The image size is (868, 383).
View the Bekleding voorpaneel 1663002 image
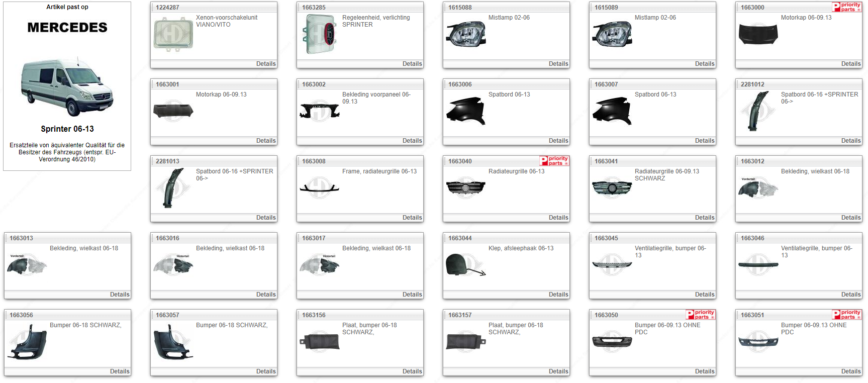pos(320,111)
